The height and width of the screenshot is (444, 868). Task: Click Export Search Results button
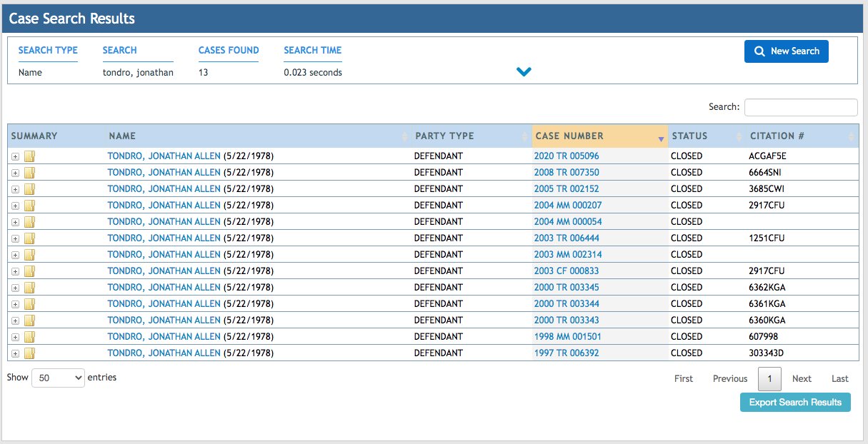[795, 402]
